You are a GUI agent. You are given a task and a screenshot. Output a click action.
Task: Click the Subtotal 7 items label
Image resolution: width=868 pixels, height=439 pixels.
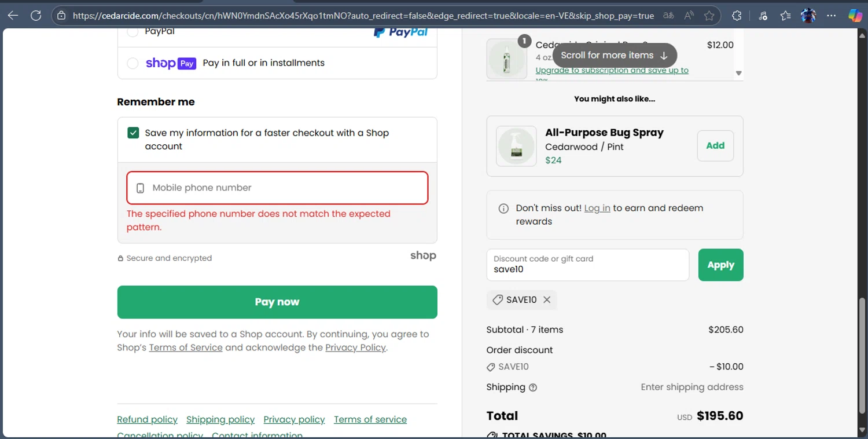525,330
